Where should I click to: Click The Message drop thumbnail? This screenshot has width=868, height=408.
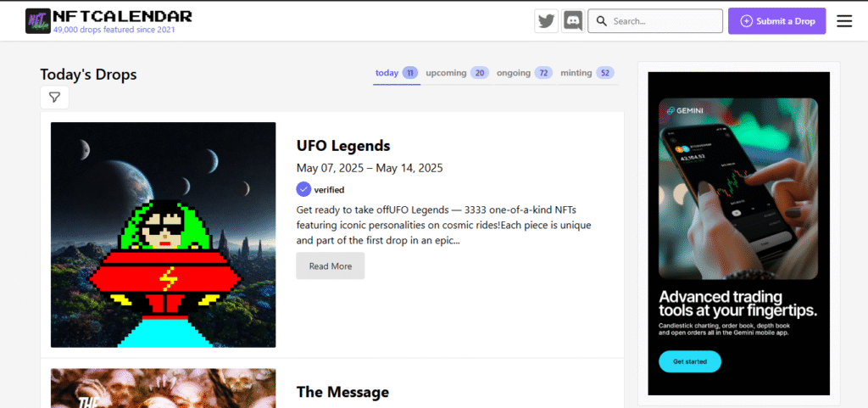(164, 388)
